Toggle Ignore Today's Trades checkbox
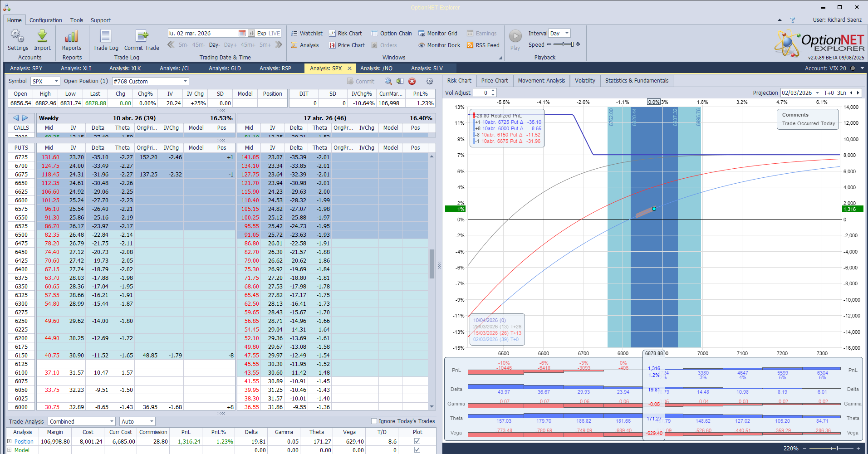The height and width of the screenshot is (454, 868). click(x=374, y=421)
